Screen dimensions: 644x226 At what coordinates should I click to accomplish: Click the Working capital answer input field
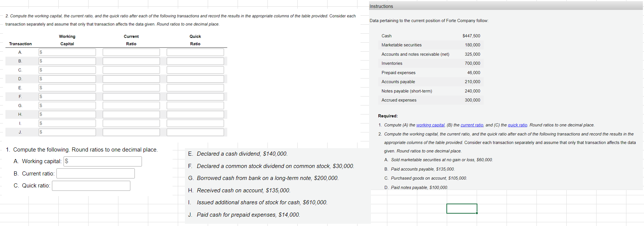click(x=102, y=161)
